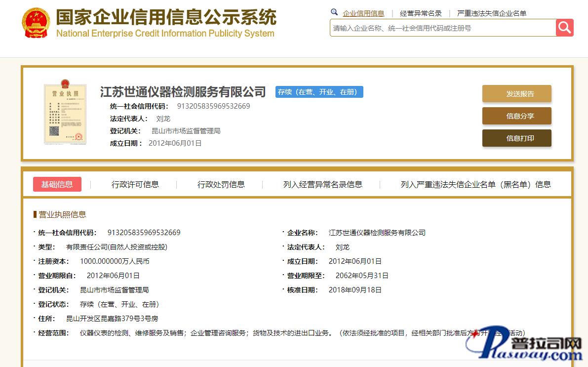This screenshot has width=588, height=367.
Task: Click the national emblem logo
Action: tap(36, 23)
